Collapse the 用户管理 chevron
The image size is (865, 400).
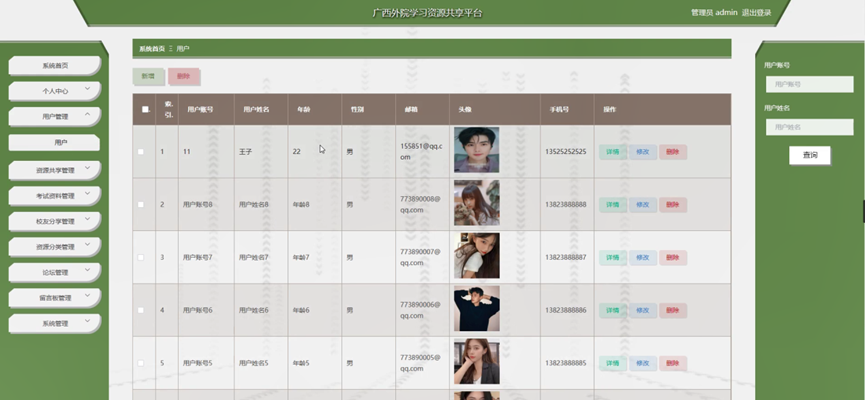[x=87, y=114]
